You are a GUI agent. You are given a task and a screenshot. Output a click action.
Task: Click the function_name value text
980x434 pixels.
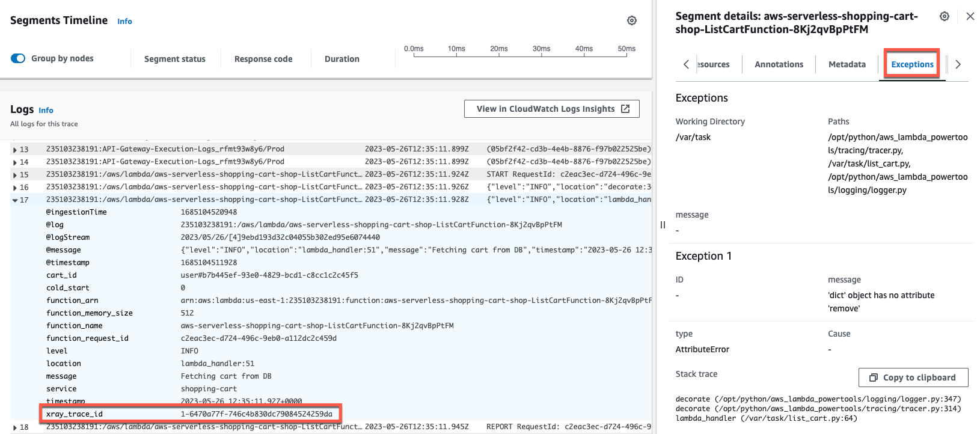pyautogui.click(x=317, y=326)
